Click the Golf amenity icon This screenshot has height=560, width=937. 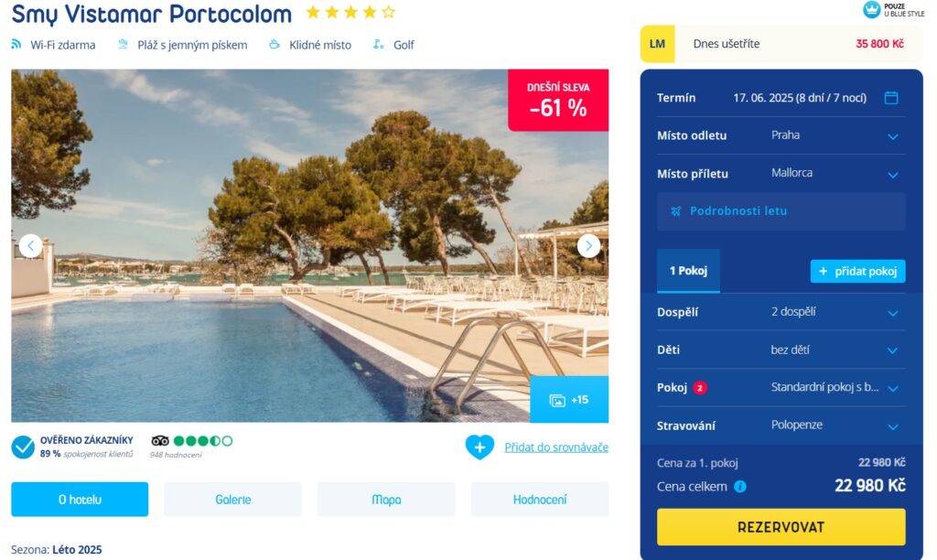point(378,44)
